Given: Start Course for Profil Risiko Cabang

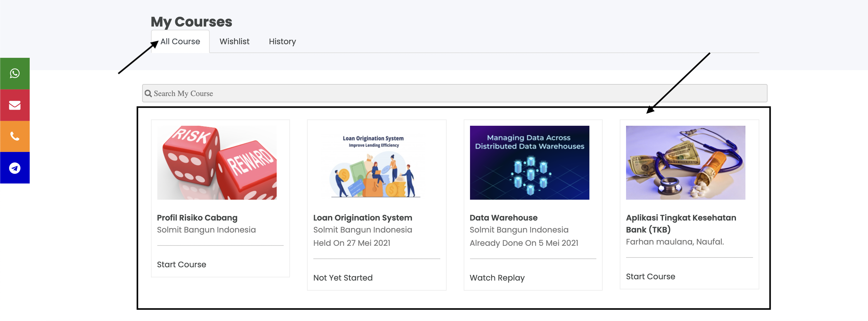Looking at the screenshot, I should click(182, 264).
